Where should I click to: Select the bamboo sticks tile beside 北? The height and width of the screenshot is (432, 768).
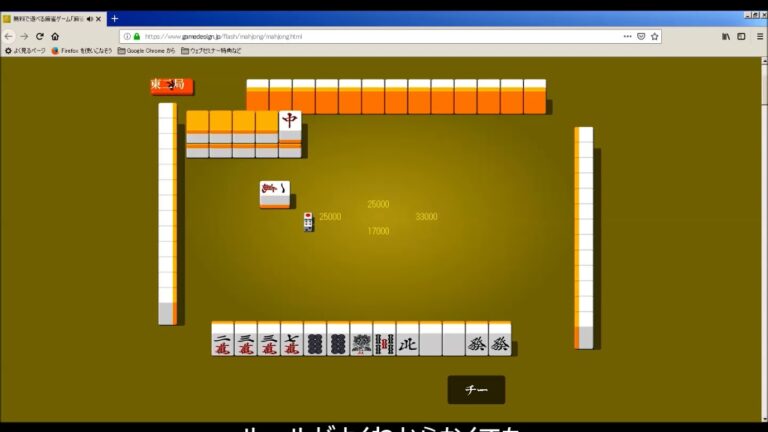[x=384, y=339]
